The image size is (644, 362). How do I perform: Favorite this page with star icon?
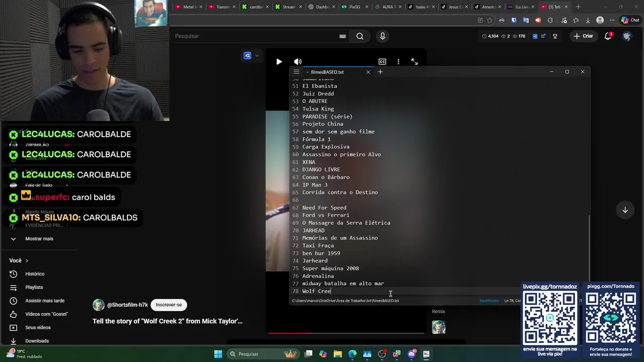click(490, 20)
